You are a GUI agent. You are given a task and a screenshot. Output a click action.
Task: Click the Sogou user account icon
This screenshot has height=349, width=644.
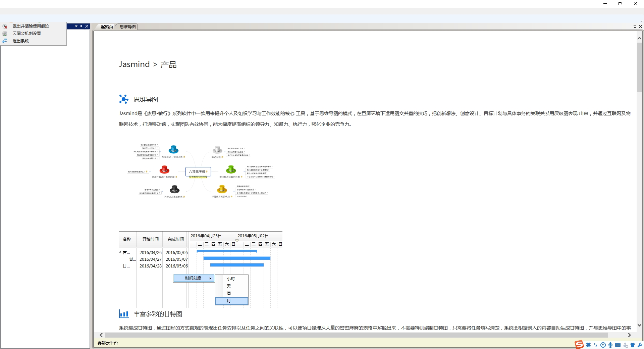(x=626, y=345)
